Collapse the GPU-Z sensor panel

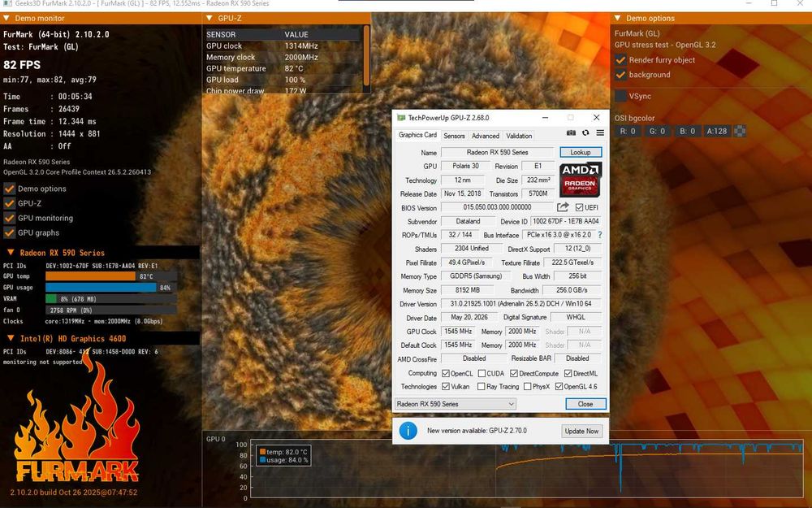point(209,18)
